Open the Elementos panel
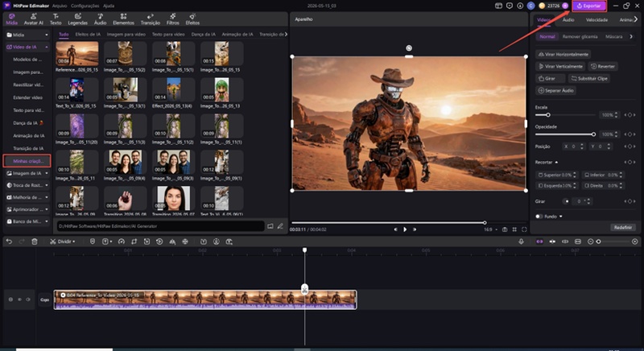644x351 pixels. (123, 19)
